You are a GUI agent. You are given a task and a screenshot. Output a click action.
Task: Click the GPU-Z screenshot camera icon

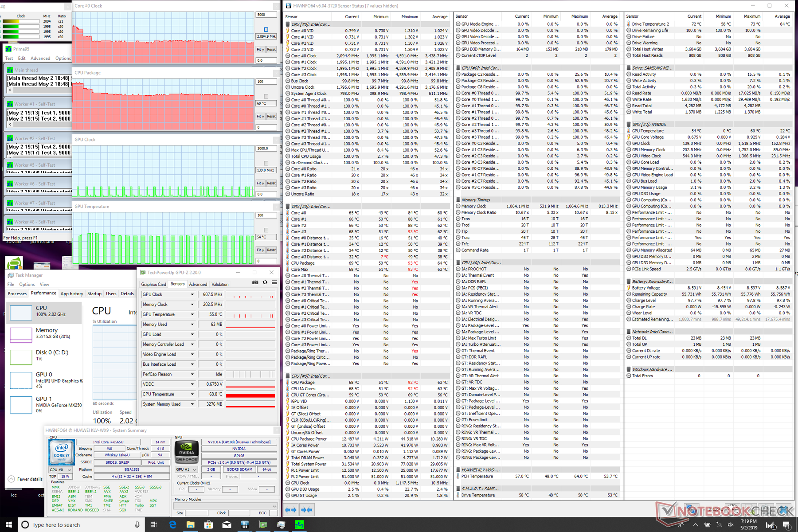click(x=255, y=282)
